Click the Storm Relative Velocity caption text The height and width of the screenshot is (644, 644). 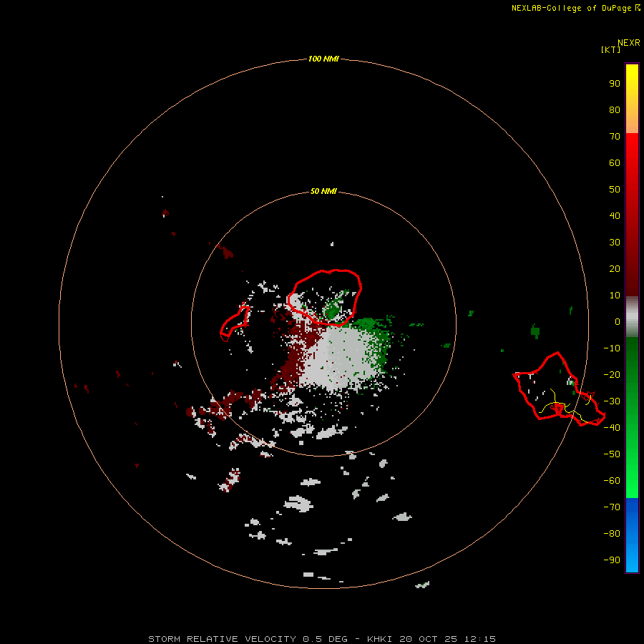click(322, 639)
